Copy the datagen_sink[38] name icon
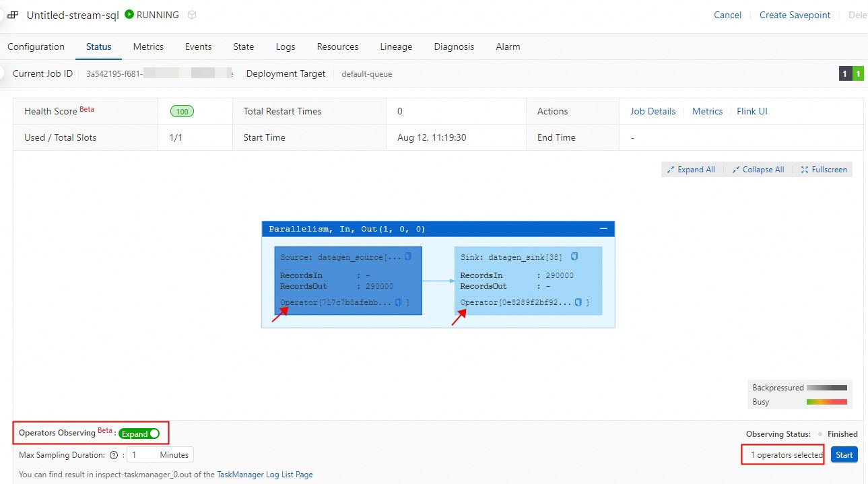Viewport: 868px width, 484px height. (x=574, y=256)
